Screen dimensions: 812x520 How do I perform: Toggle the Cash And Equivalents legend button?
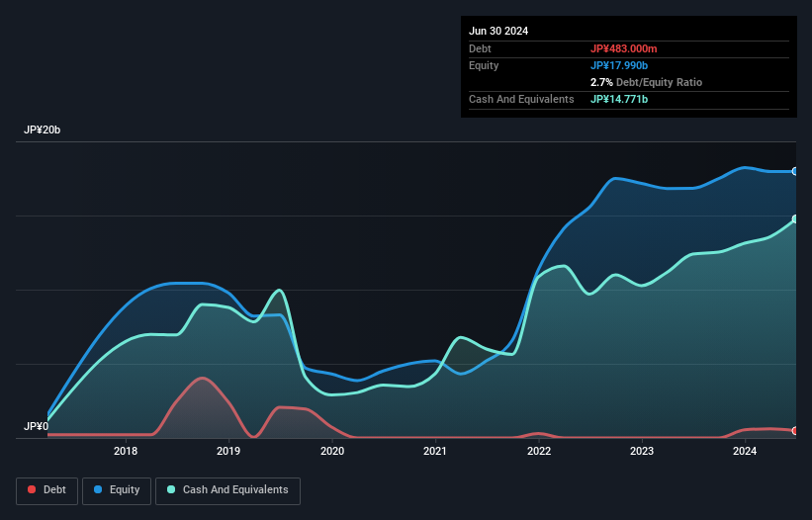click(227, 490)
